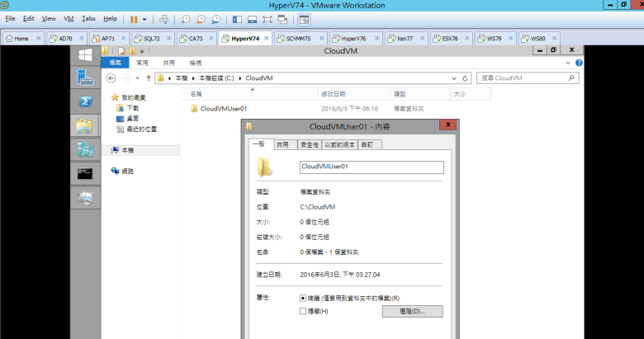Click the folder name field CloudVMUser01
The width and height of the screenshot is (644, 339).
tap(371, 167)
